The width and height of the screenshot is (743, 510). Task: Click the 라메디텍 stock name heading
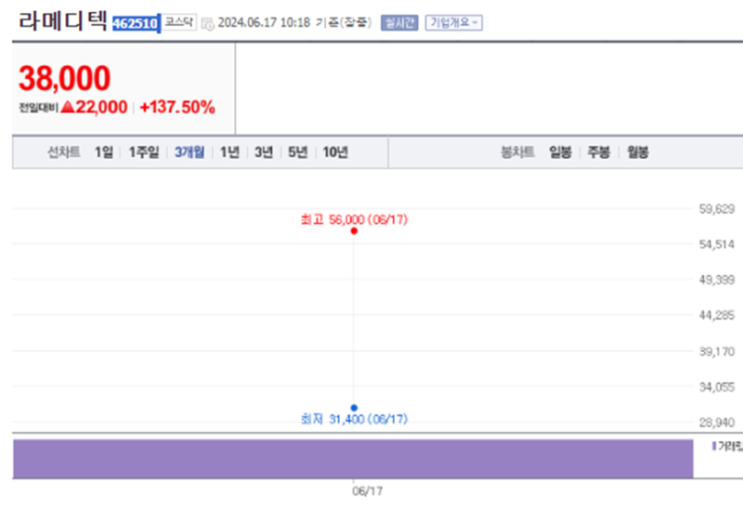pyautogui.click(x=63, y=21)
